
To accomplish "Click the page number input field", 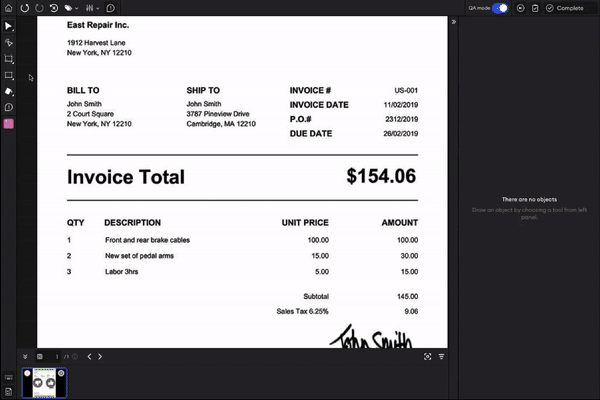I will (x=54, y=357).
